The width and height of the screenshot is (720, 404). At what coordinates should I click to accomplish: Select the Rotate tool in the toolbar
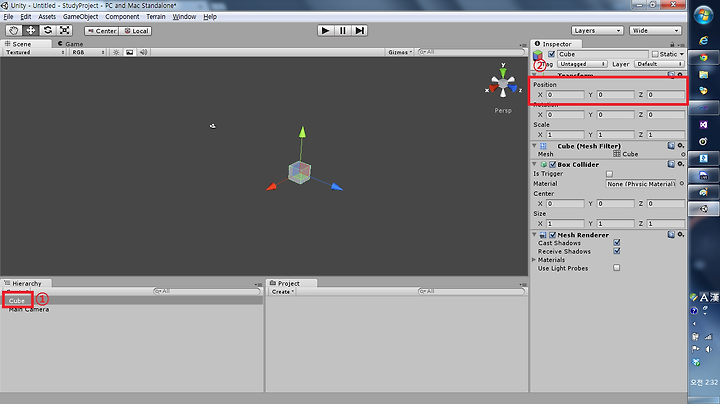pyautogui.click(x=48, y=30)
